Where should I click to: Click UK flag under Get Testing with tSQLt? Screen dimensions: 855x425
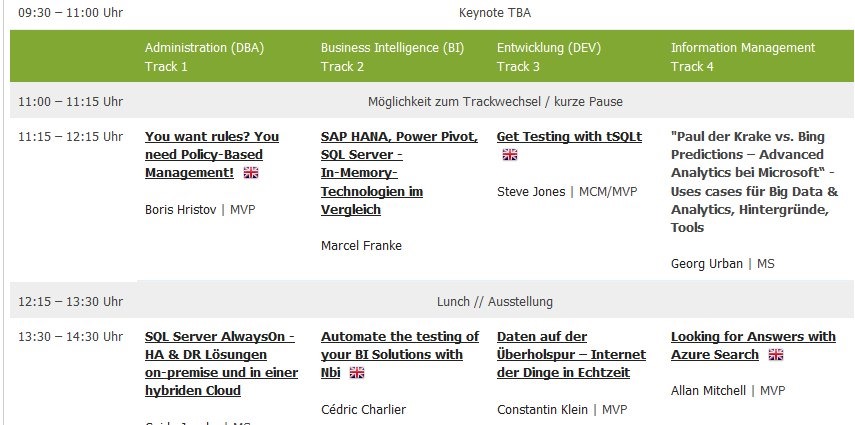pos(510,155)
